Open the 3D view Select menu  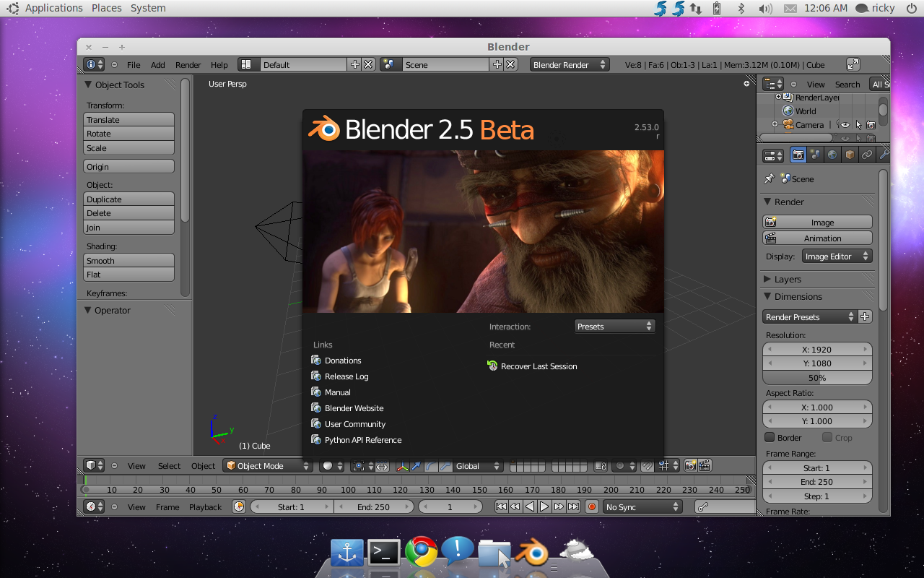(169, 466)
